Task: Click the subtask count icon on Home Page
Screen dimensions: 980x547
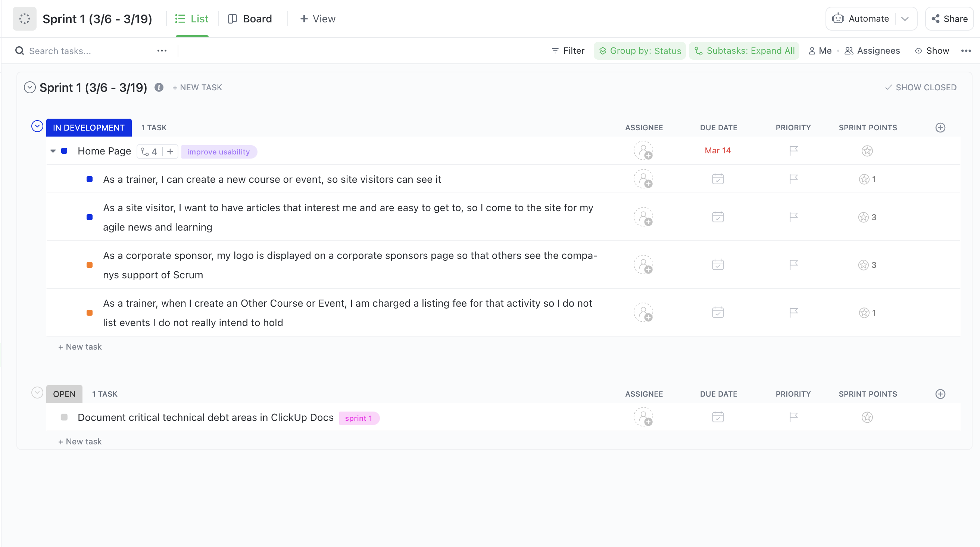Action: pos(149,152)
